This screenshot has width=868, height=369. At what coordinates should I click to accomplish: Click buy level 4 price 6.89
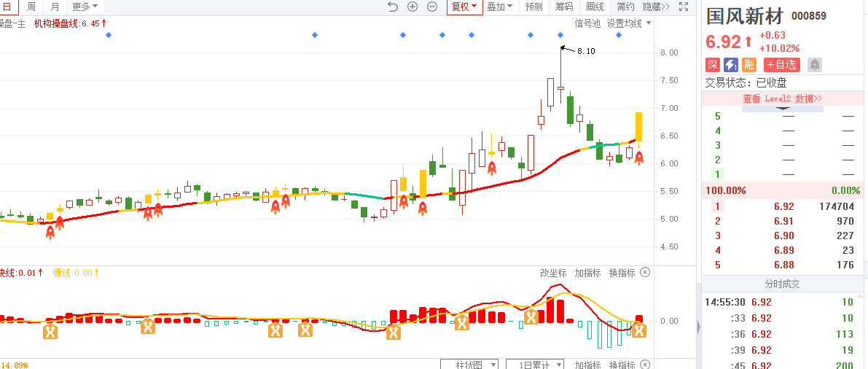coord(784,250)
